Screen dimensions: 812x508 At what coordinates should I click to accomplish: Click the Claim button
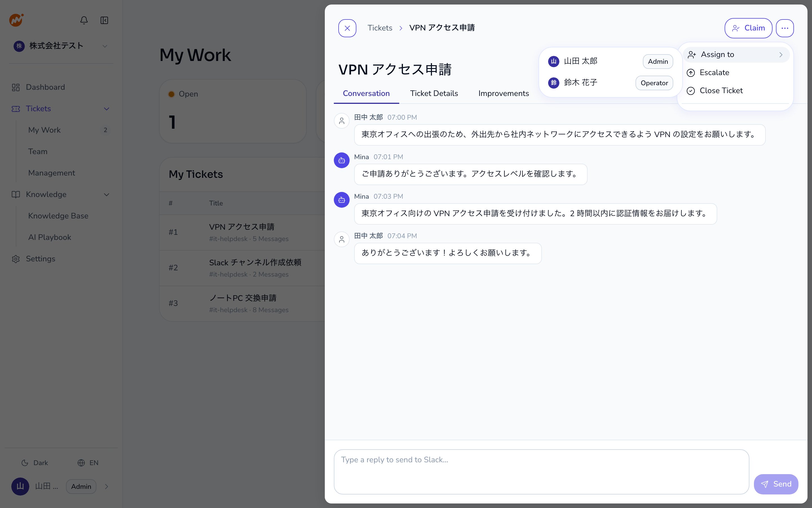point(748,28)
